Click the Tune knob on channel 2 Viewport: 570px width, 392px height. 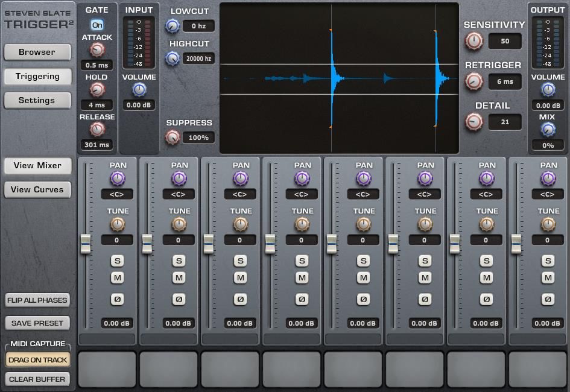coord(179,224)
